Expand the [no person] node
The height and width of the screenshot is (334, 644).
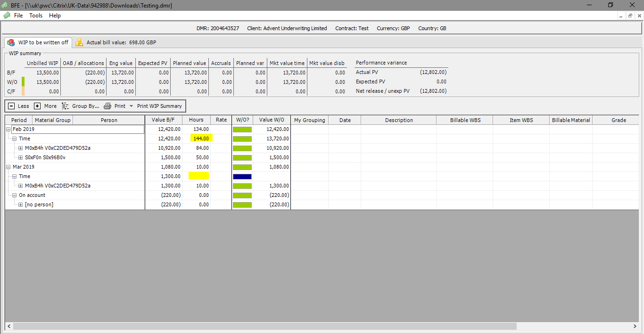point(21,204)
